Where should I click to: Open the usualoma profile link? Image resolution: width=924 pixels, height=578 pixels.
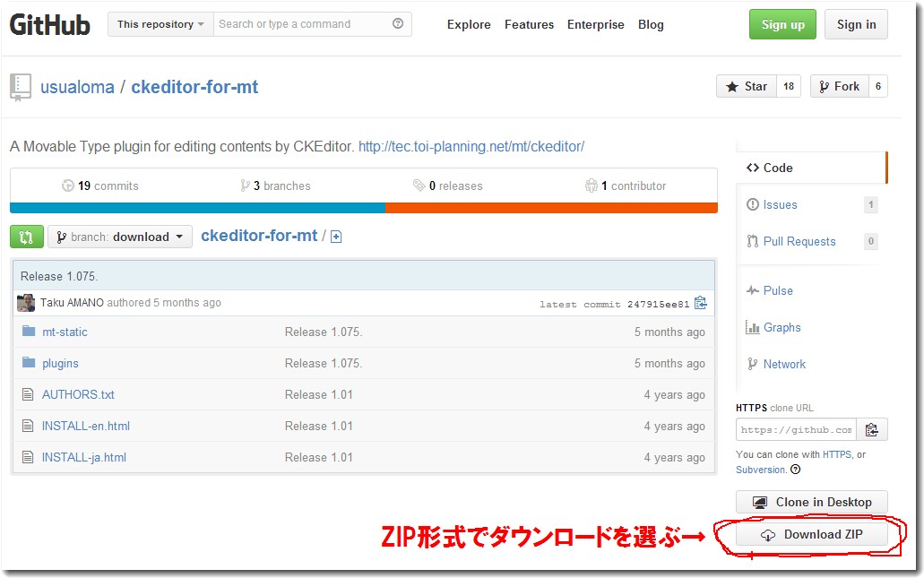pos(77,87)
